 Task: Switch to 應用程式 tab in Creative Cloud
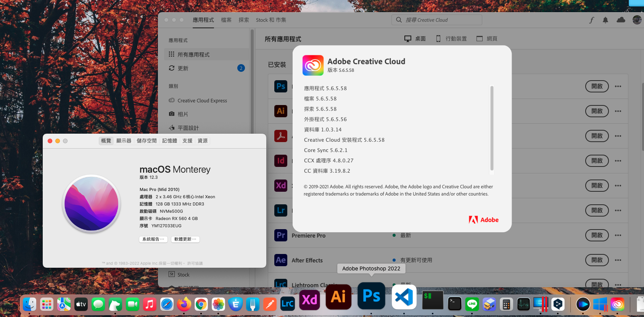[203, 20]
